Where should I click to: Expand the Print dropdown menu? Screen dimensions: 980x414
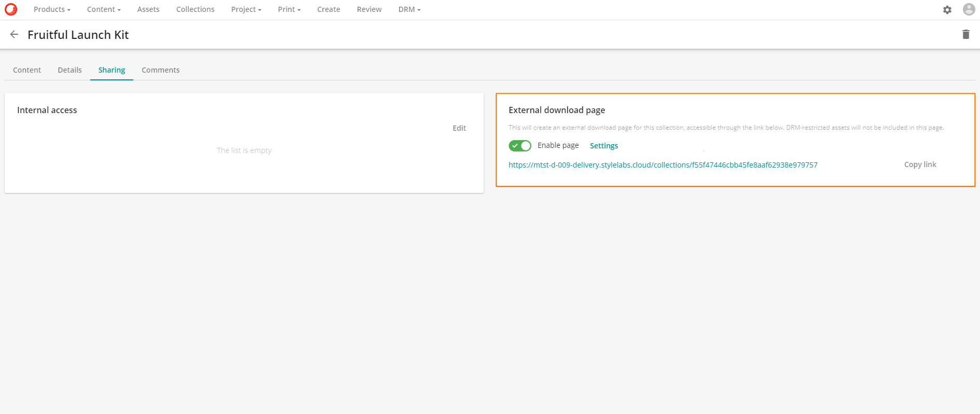289,9
